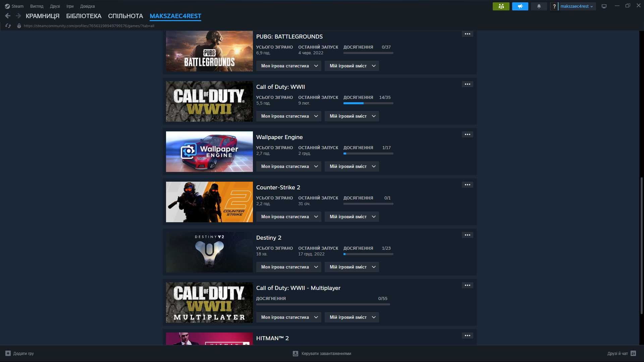Open PUBG: BATTLEGROUNDS three-dot options
644x362 pixels.
(x=468, y=34)
